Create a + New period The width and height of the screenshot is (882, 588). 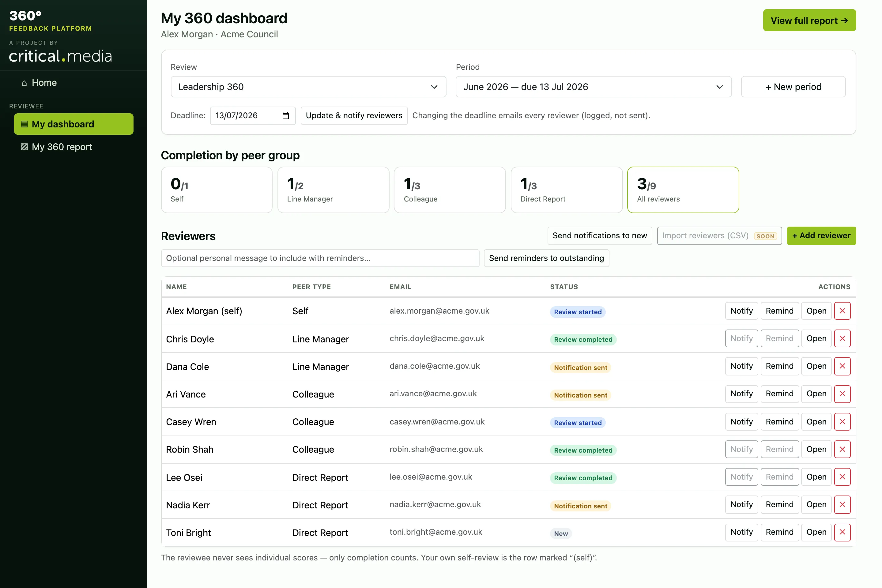pyautogui.click(x=793, y=87)
